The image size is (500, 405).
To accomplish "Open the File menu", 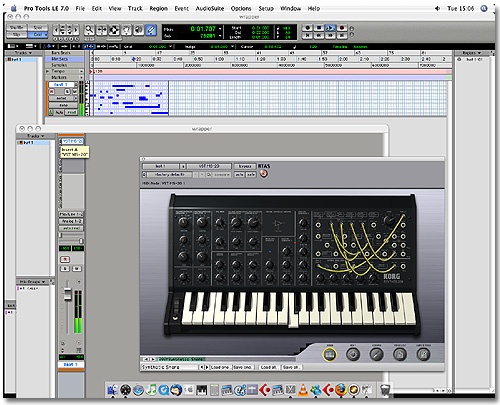I will click(80, 9).
